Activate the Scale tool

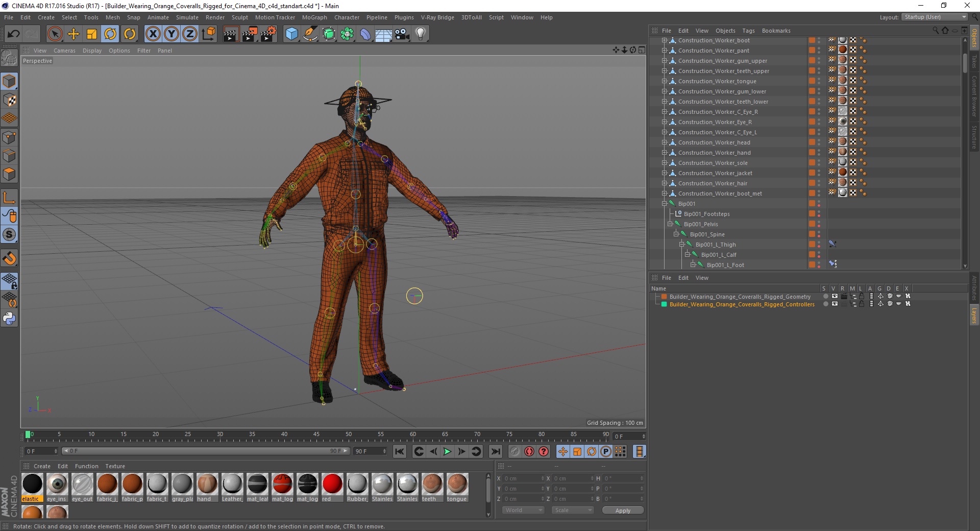(x=92, y=34)
